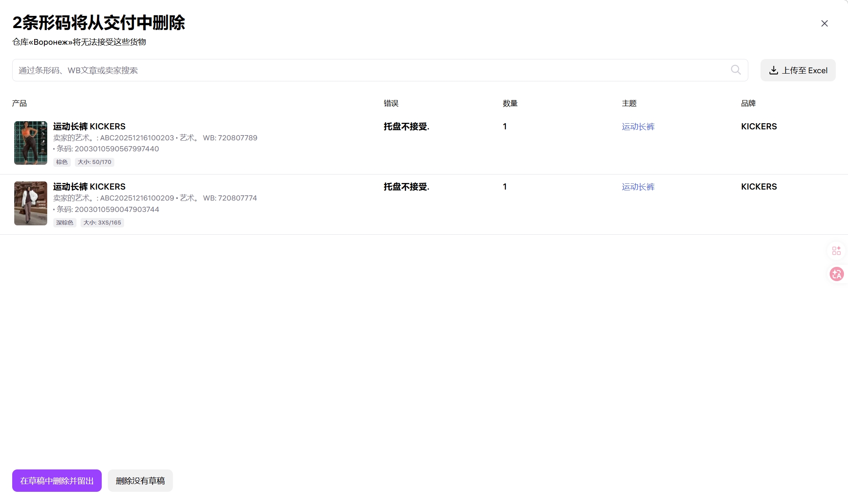Focus the barcode search input field

pyautogui.click(x=366, y=70)
